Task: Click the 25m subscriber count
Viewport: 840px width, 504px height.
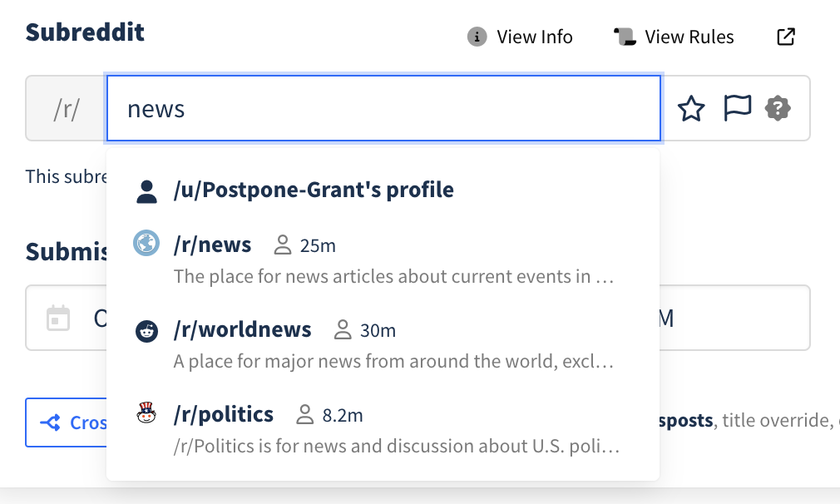Action: (x=318, y=246)
